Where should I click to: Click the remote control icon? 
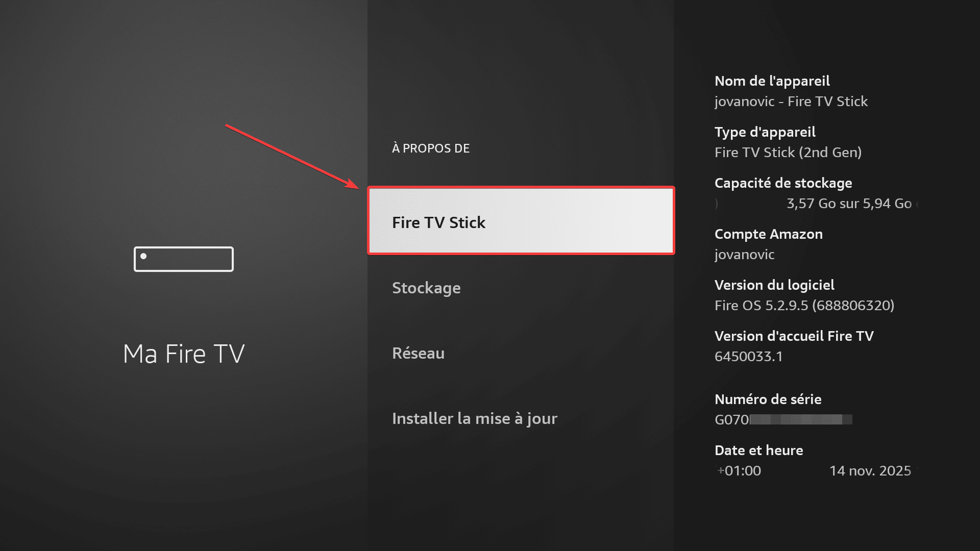(183, 259)
